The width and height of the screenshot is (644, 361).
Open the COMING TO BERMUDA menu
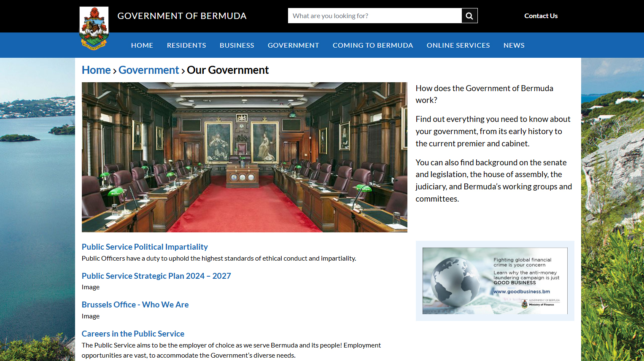(x=372, y=45)
